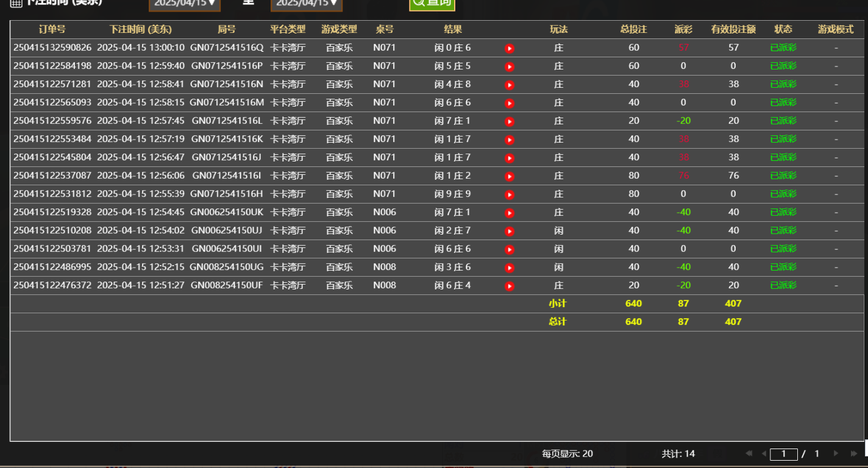Play the video for the 闲 9 庄 9 round
Viewport: 868px width, 468px height.
(510, 194)
